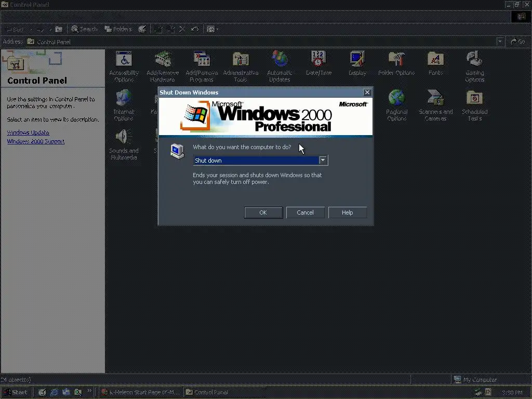Click the Back button in Control Panel toolbar
This screenshot has height=399, width=532.
pos(15,30)
